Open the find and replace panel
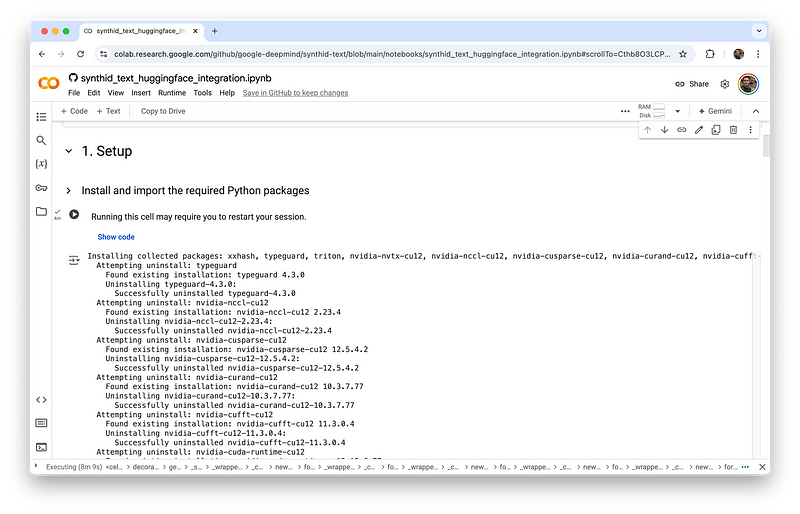800x514 pixels. [41, 140]
